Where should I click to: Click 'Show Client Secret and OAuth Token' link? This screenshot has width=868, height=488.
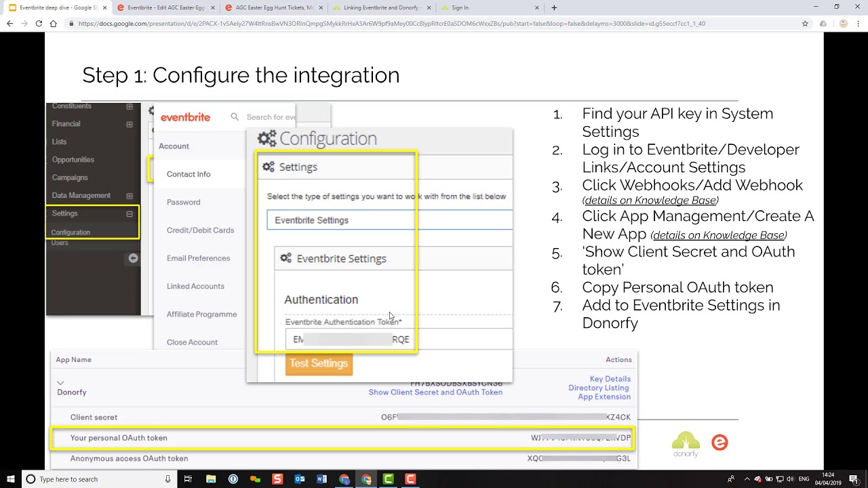click(435, 392)
